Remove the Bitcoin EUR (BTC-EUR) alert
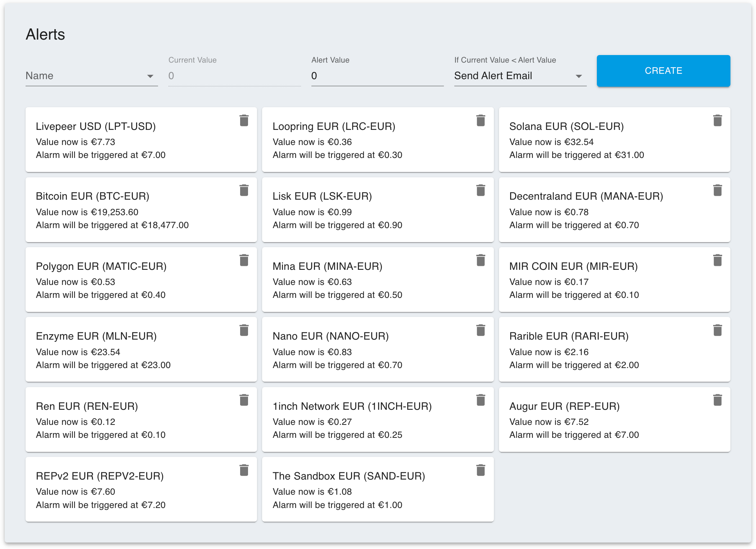 point(244,190)
